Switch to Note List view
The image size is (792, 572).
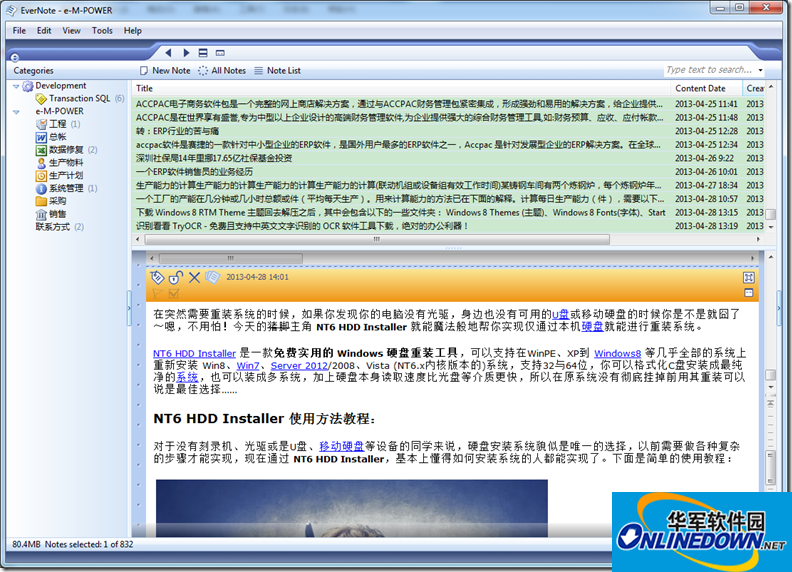click(x=277, y=71)
